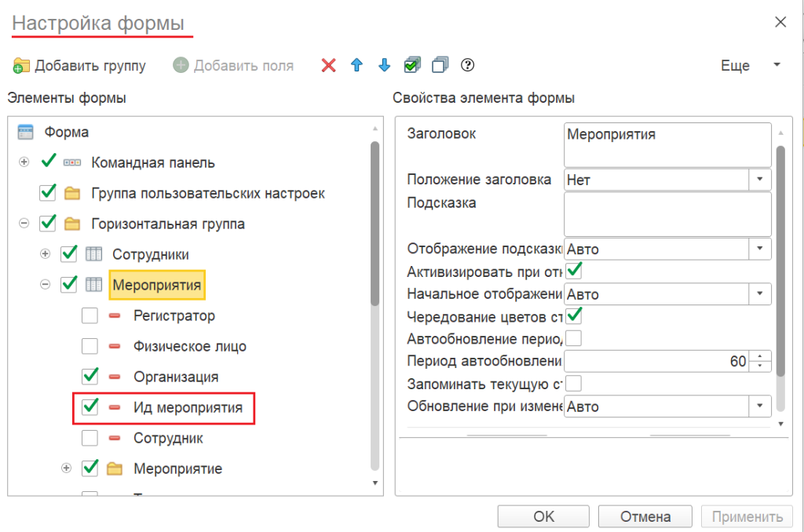Click the Отмена button
804x532 pixels.
(x=645, y=516)
